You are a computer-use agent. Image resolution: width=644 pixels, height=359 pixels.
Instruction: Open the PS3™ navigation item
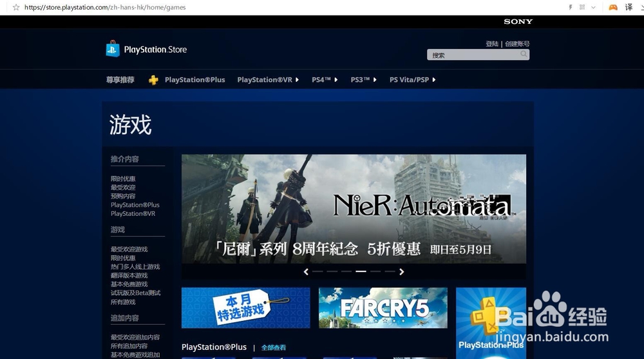[360, 80]
